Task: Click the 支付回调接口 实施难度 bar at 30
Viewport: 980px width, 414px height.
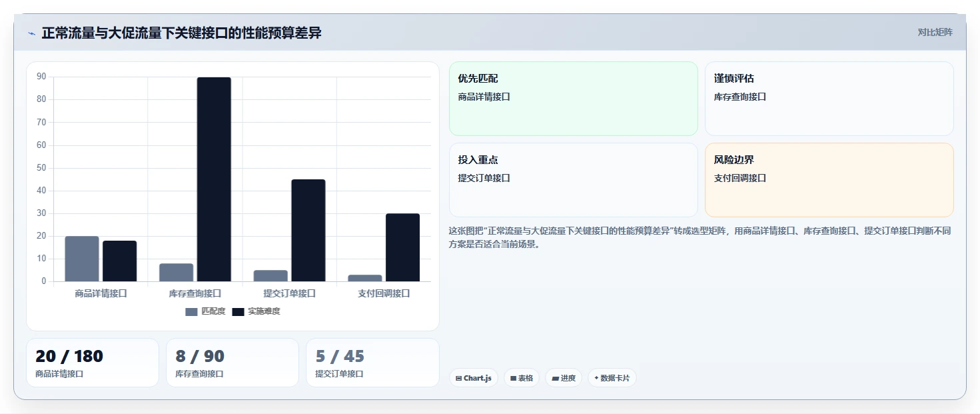Action: 403,247
